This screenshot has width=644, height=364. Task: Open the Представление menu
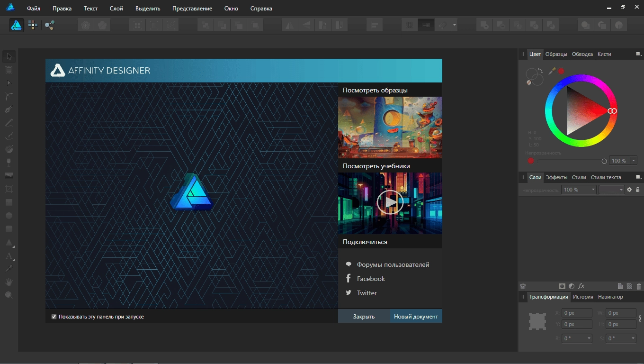coord(192,9)
